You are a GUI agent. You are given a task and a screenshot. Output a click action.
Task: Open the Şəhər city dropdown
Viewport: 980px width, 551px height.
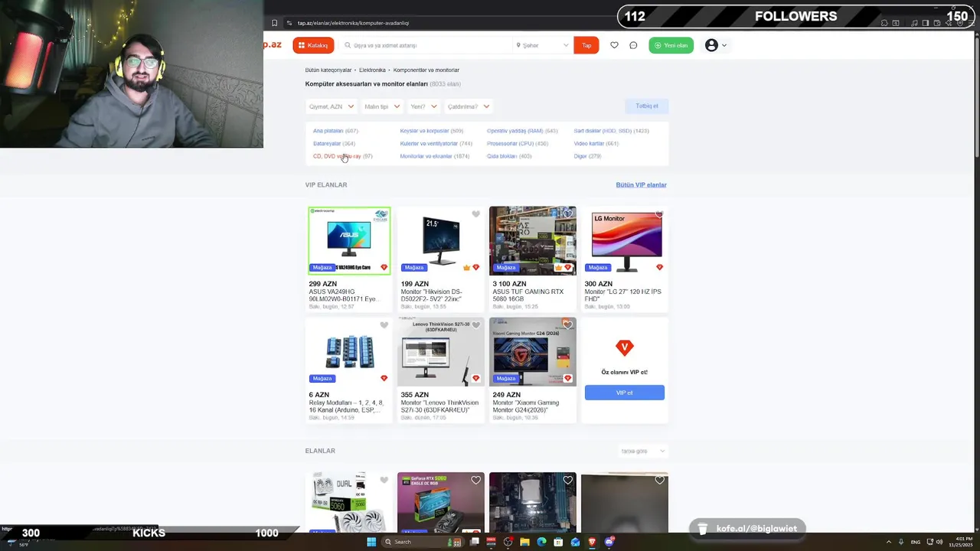point(543,45)
